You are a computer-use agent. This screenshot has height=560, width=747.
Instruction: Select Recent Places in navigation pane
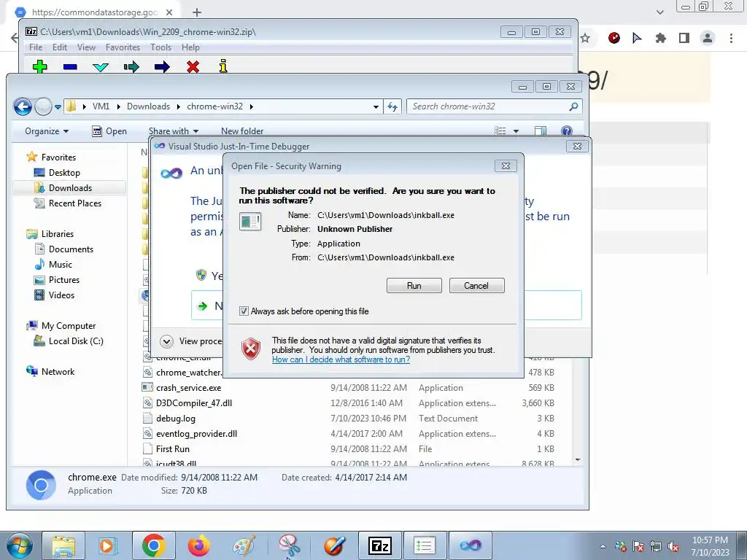coord(68,203)
